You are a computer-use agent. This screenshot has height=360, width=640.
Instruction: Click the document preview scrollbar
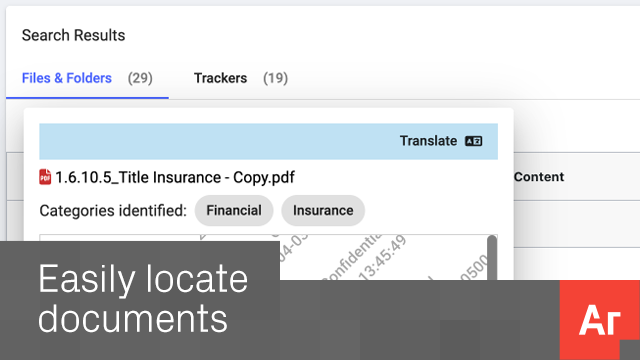point(492,258)
